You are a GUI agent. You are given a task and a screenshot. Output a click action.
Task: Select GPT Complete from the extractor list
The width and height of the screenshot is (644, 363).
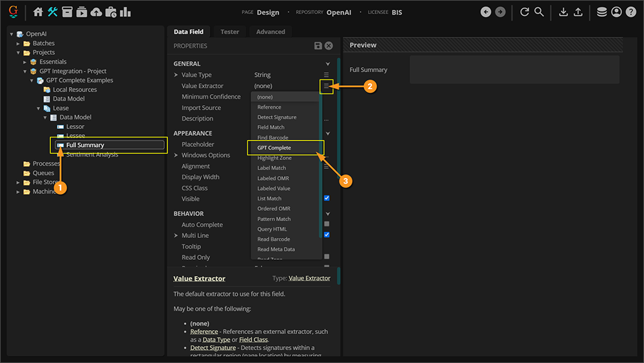point(274,148)
